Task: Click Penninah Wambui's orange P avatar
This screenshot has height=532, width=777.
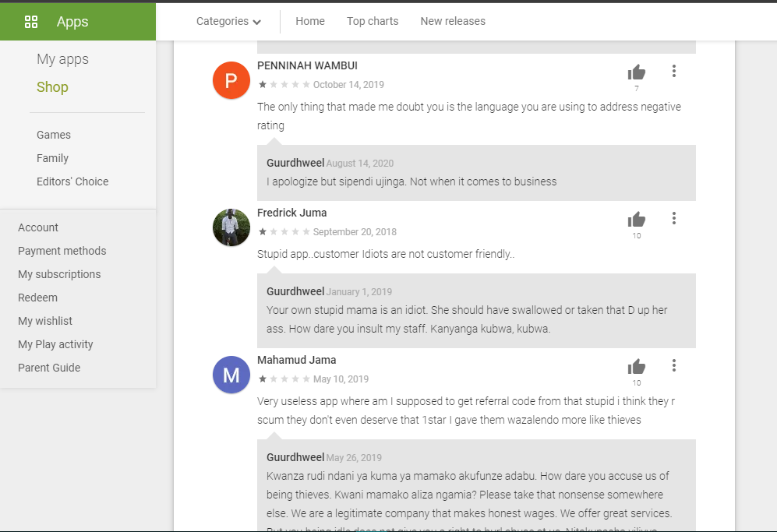Action: pos(231,80)
